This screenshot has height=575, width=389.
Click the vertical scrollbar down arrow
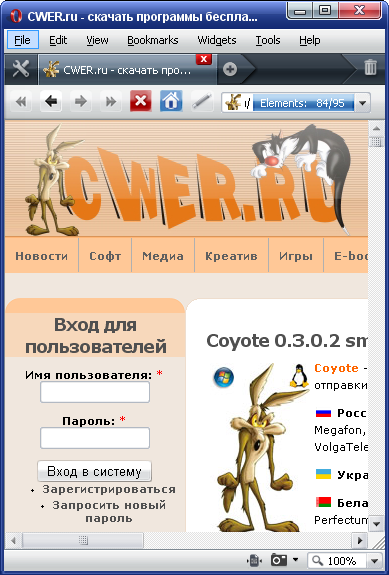tap(376, 525)
